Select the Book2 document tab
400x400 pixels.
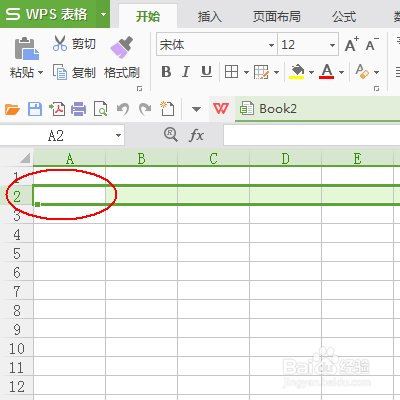pyautogui.click(x=317, y=109)
